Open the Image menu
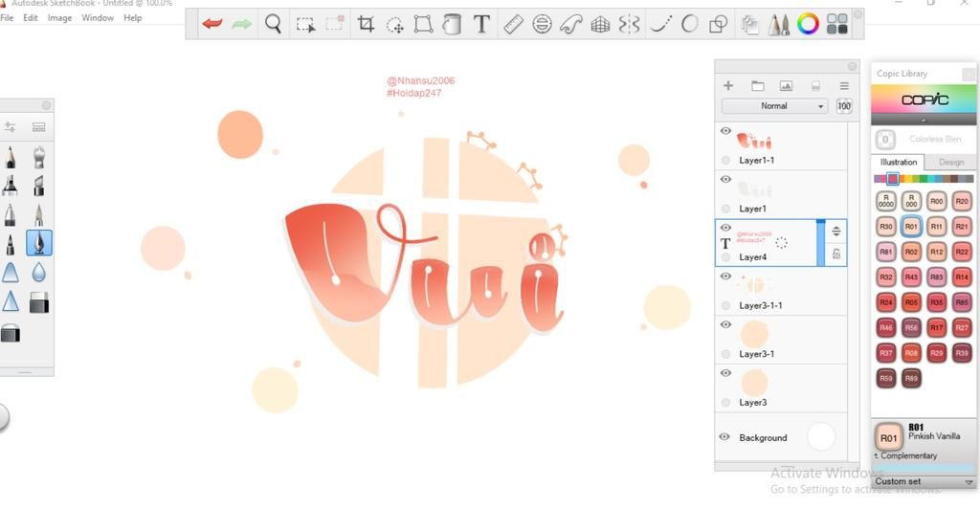 60,18
